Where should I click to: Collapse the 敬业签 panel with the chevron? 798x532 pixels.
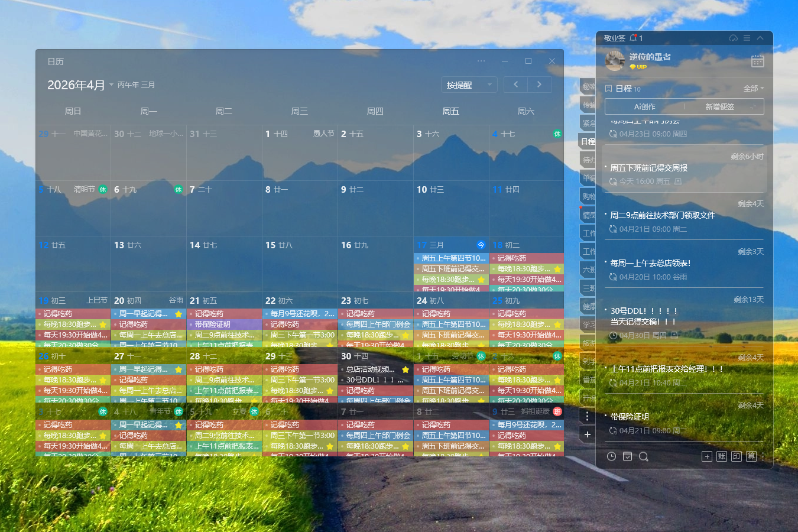click(760, 38)
